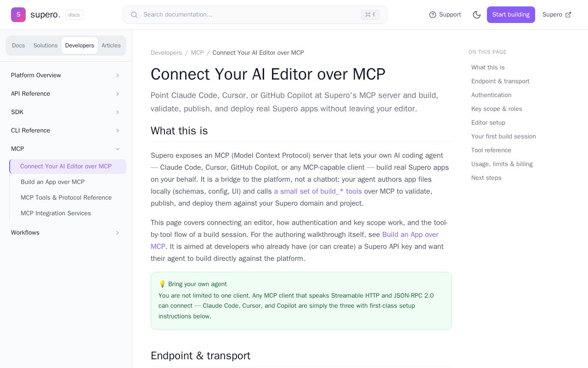Open MCP Tools & Protocol Reference page
This screenshot has height=368, width=588.
point(68,198)
